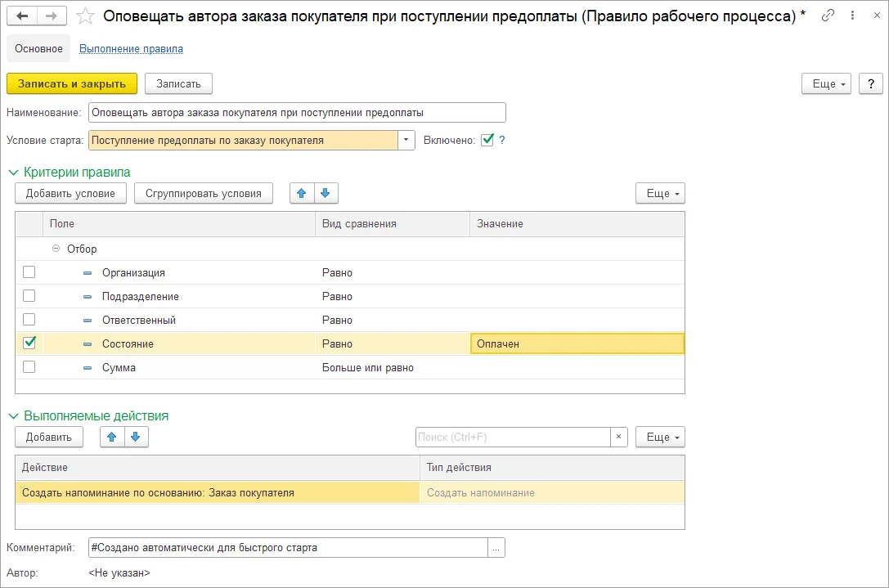Go back with the left arrow button
This screenshot has width=889, height=588.
pos(22,16)
